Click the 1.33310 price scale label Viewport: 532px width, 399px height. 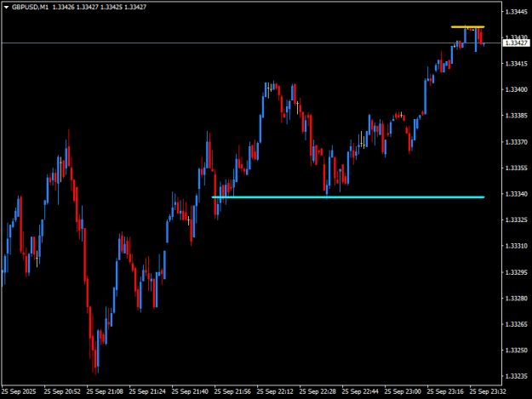coord(517,246)
